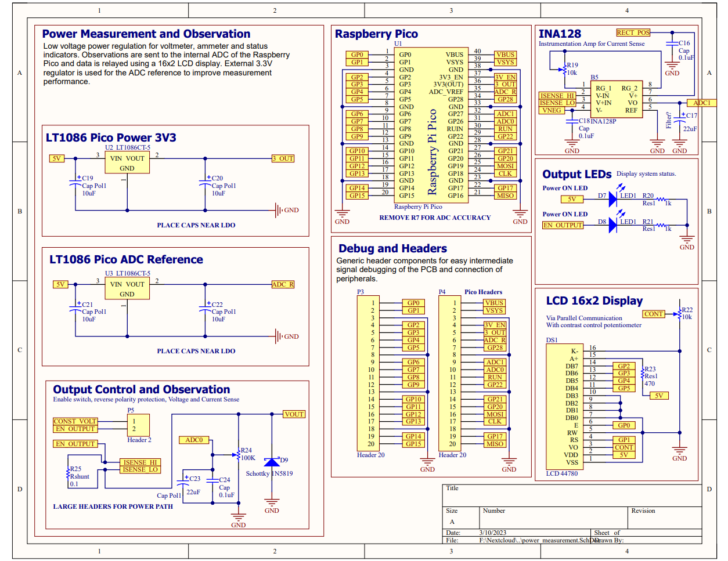Select the R25 Rshunt resistor symbol
The width and height of the screenshot is (728, 561).
[x=68, y=476]
